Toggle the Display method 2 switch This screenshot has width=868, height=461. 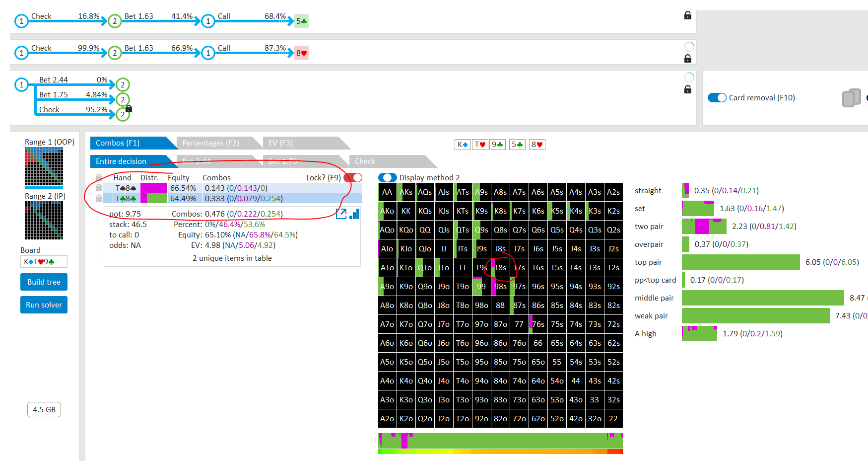point(388,177)
